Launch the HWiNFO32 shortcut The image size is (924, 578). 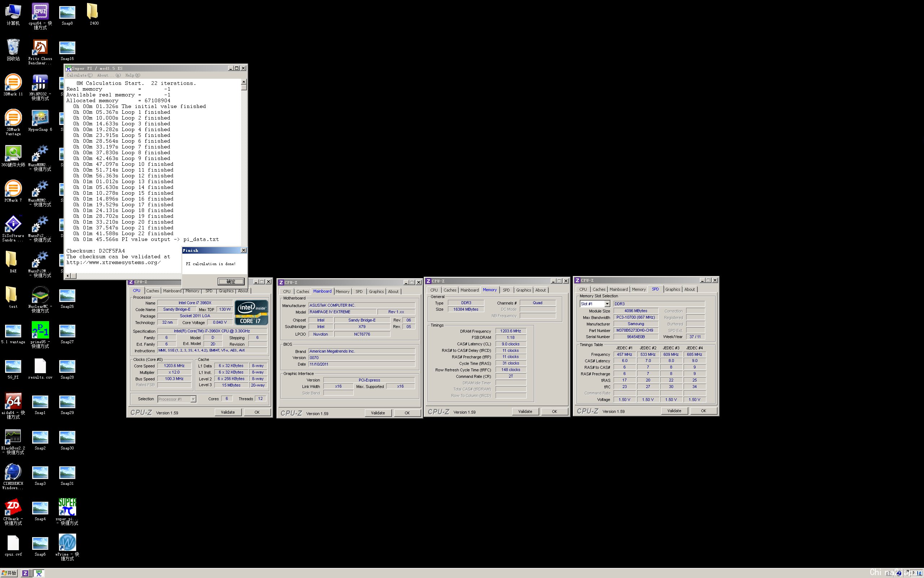tap(40, 87)
